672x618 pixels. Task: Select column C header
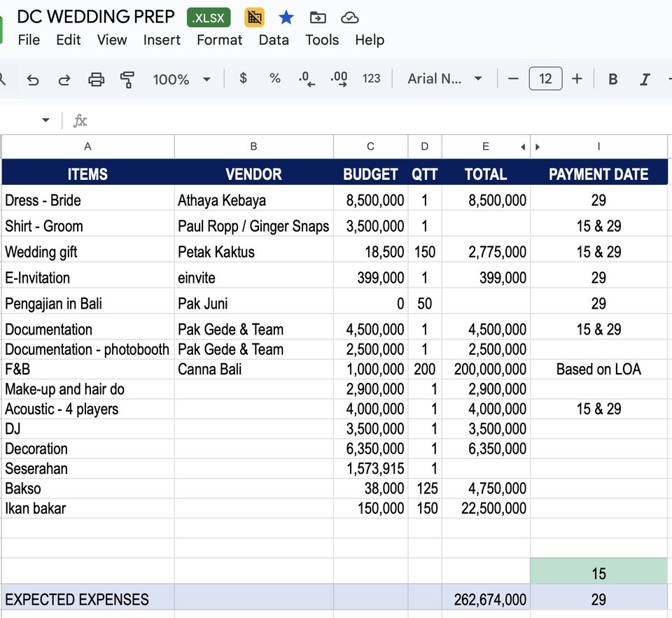371,147
